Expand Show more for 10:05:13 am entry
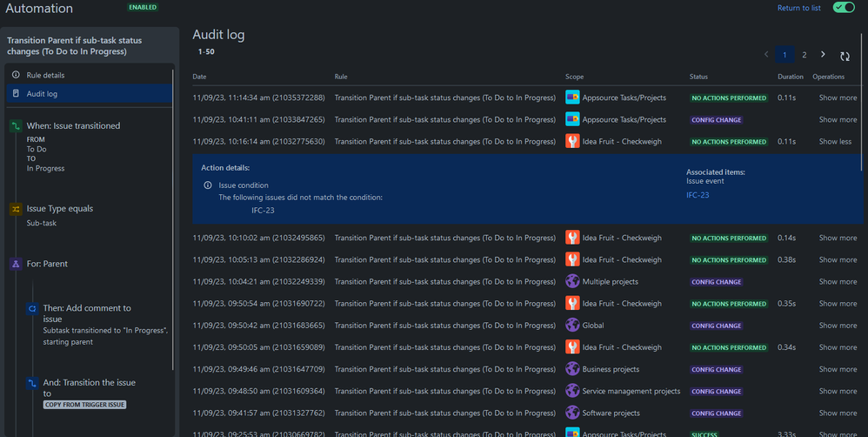This screenshot has width=868, height=437. pyautogui.click(x=838, y=259)
